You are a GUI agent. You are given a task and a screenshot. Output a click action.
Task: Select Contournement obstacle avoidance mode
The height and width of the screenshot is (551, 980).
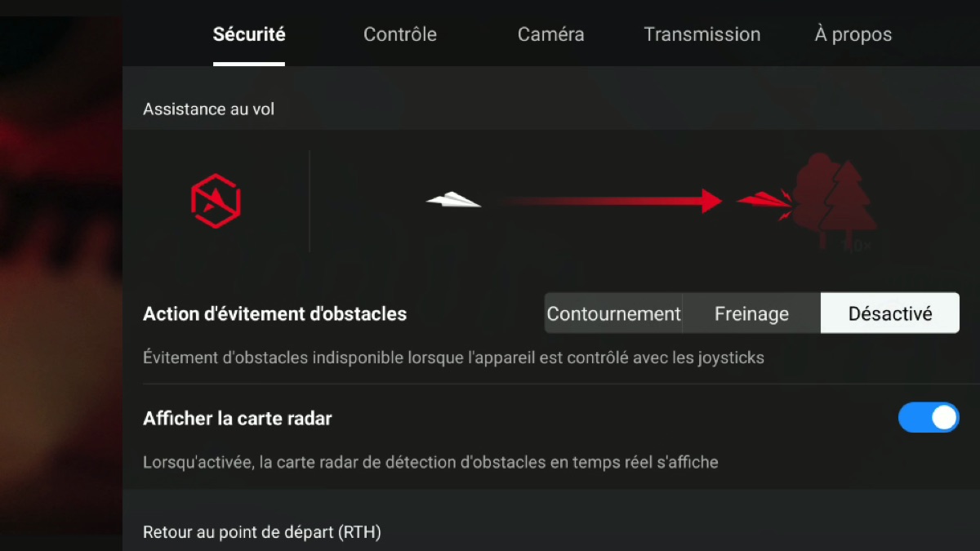click(x=613, y=313)
